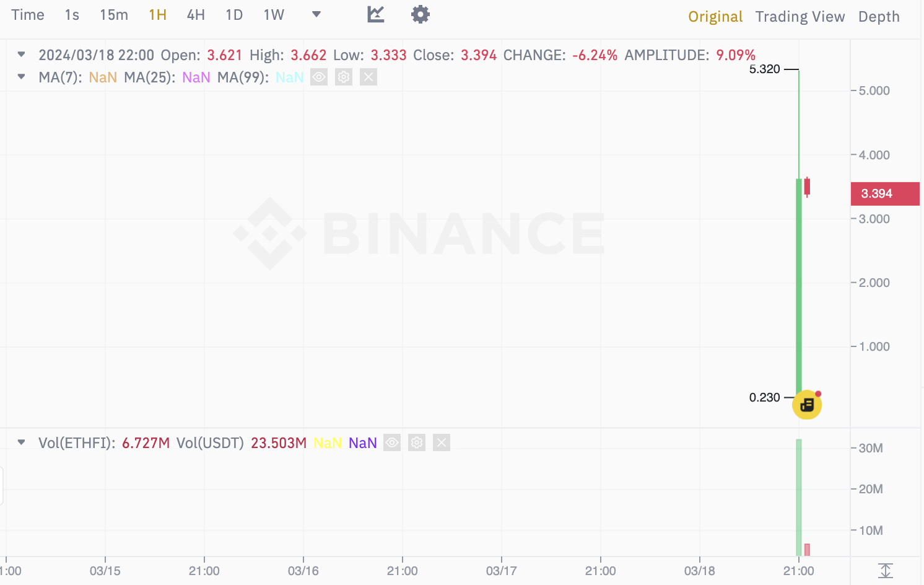
Task: Click the 03/15 date axis label
Action: 105,571
